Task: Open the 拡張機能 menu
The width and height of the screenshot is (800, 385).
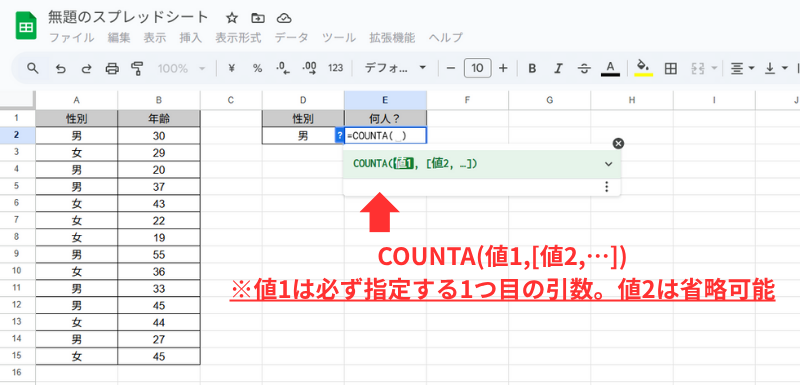Action: pyautogui.click(x=392, y=37)
